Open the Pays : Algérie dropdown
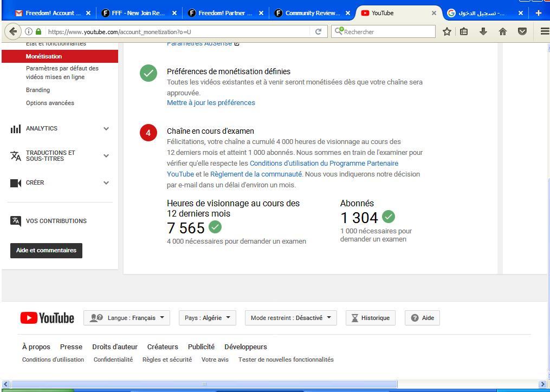This screenshot has height=392, width=550. 208,318
